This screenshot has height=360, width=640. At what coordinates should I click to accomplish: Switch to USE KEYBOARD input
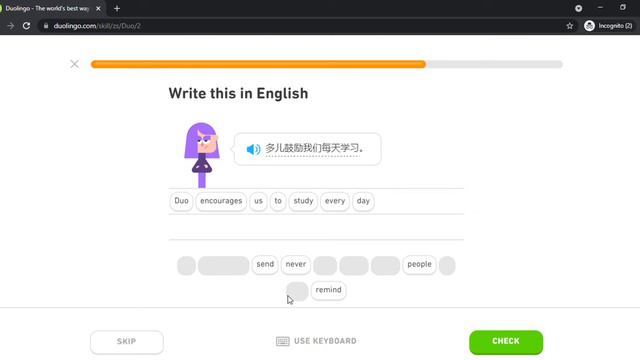pos(316,341)
